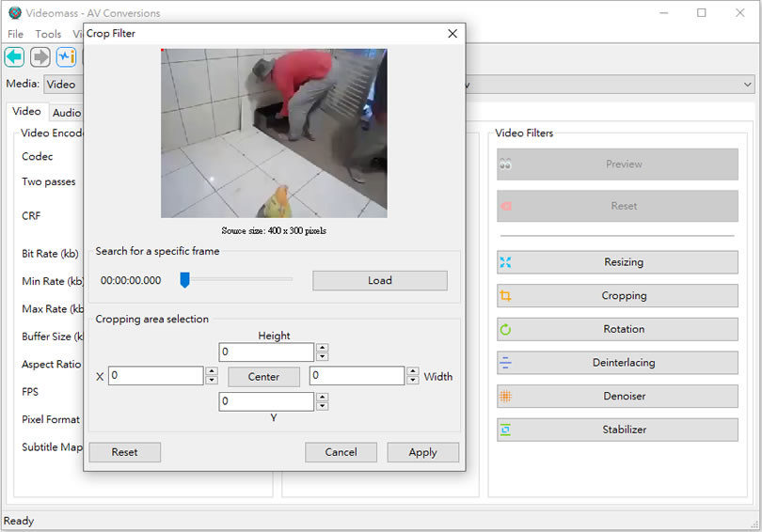This screenshot has width=762, height=532.
Task: Click the Bit Rate (kb) label
Action: pyautogui.click(x=50, y=254)
